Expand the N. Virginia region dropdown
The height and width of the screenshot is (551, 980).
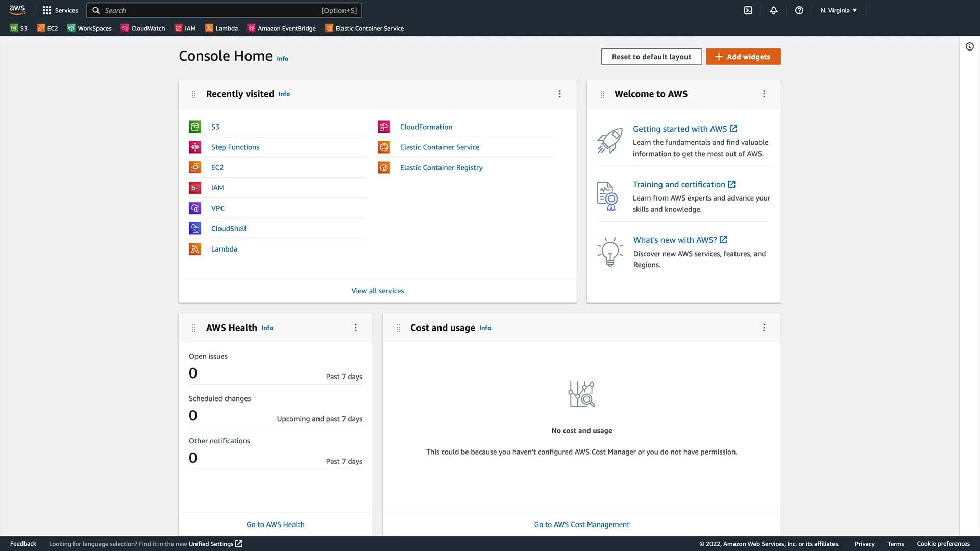pyautogui.click(x=839, y=10)
